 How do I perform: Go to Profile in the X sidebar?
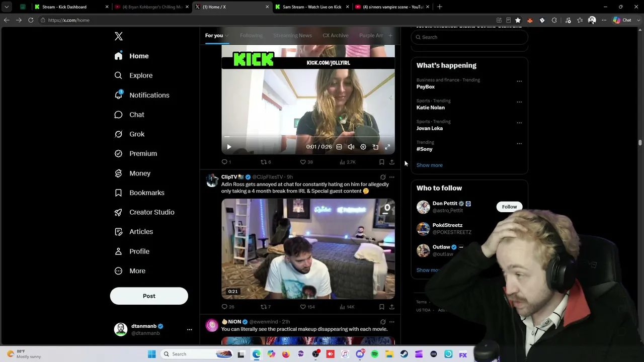point(132,251)
